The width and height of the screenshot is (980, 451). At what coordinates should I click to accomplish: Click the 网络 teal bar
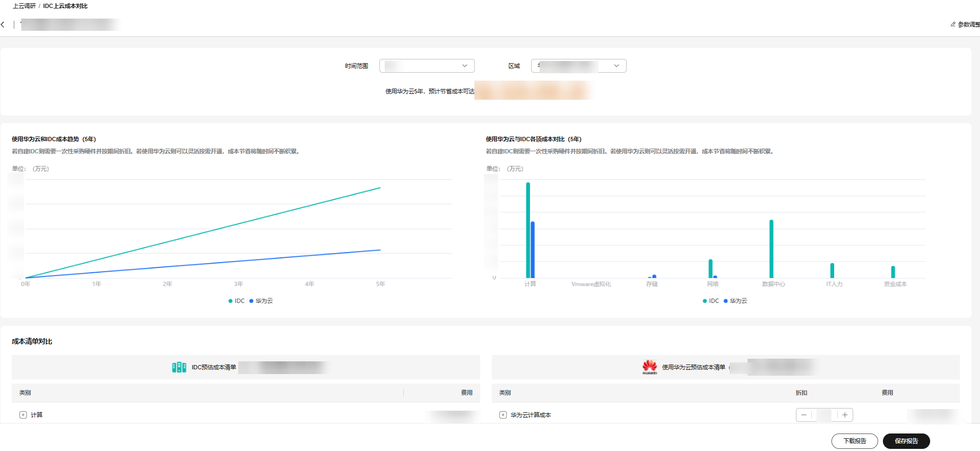pos(710,268)
